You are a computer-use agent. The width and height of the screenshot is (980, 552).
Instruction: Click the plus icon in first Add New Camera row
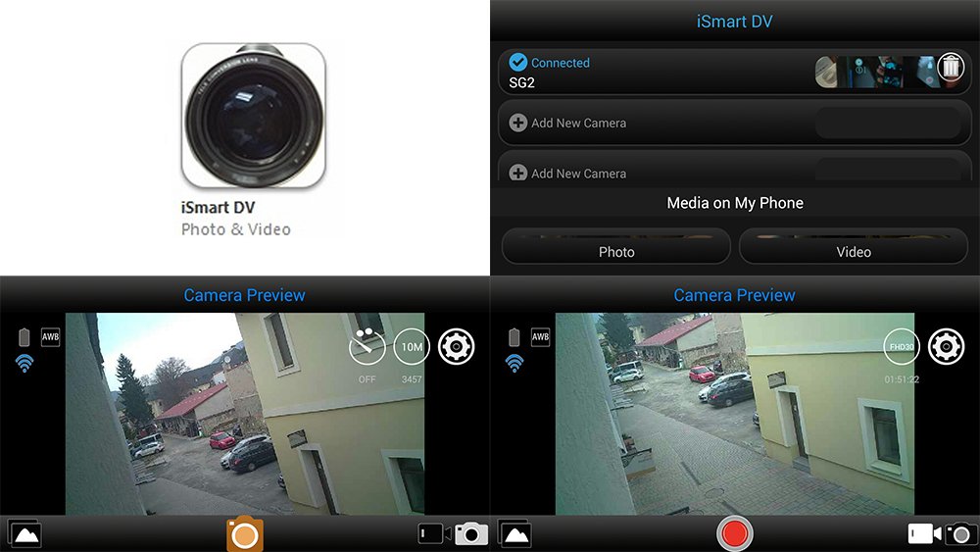[x=518, y=123]
